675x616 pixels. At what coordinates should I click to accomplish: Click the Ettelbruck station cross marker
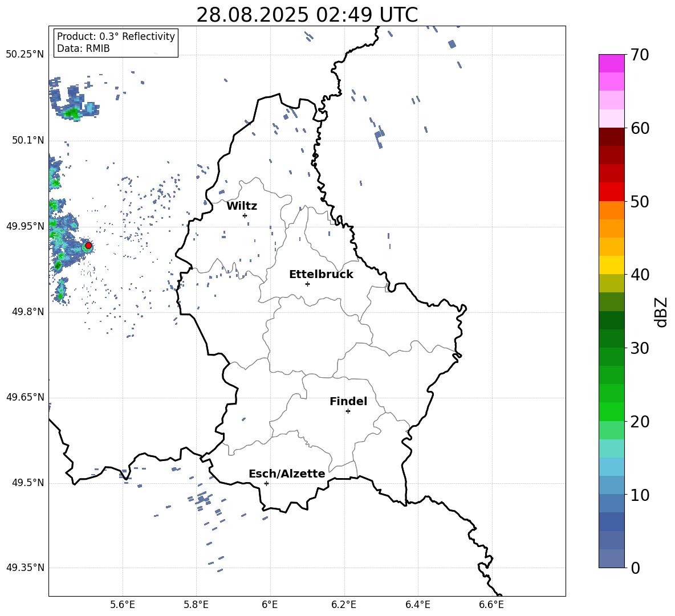(307, 284)
